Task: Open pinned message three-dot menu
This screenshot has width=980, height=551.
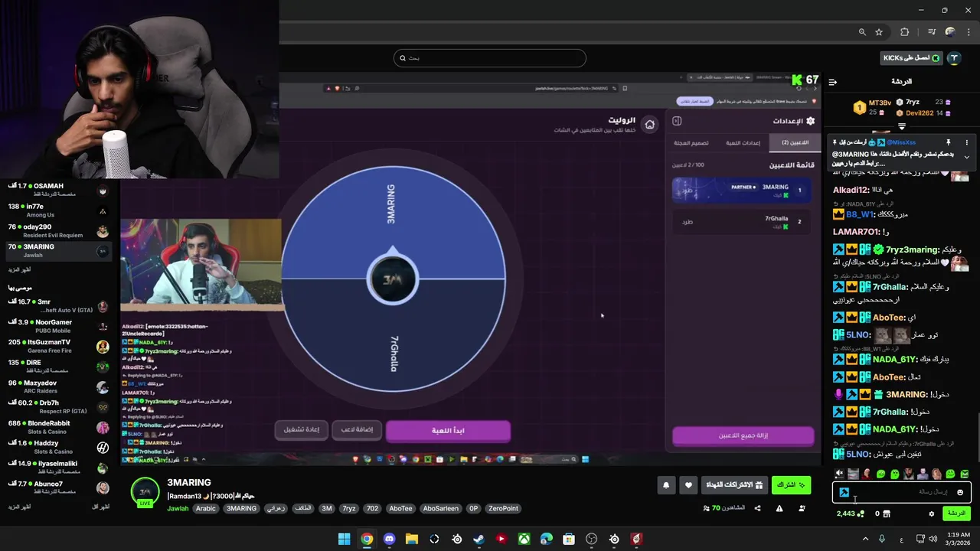Action: [966, 142]
